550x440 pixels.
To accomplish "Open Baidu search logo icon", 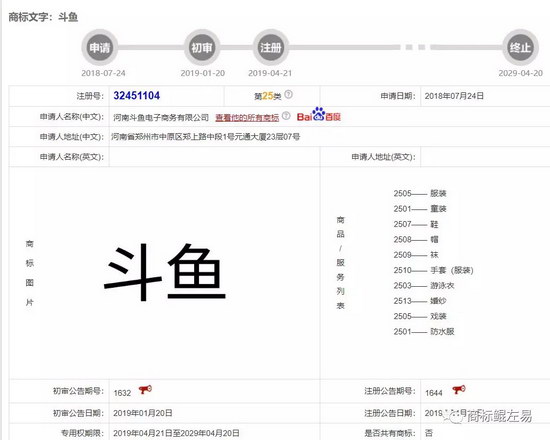I will [318, 115].
